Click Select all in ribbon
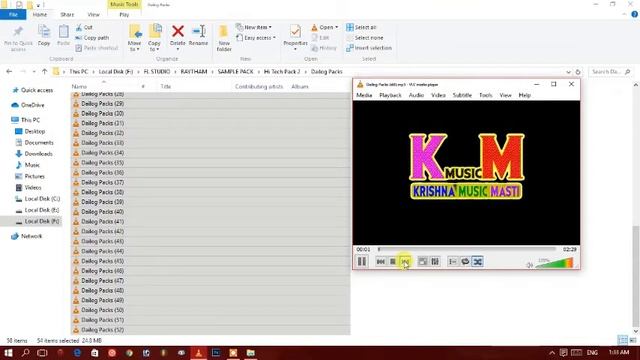 point(361,27)
